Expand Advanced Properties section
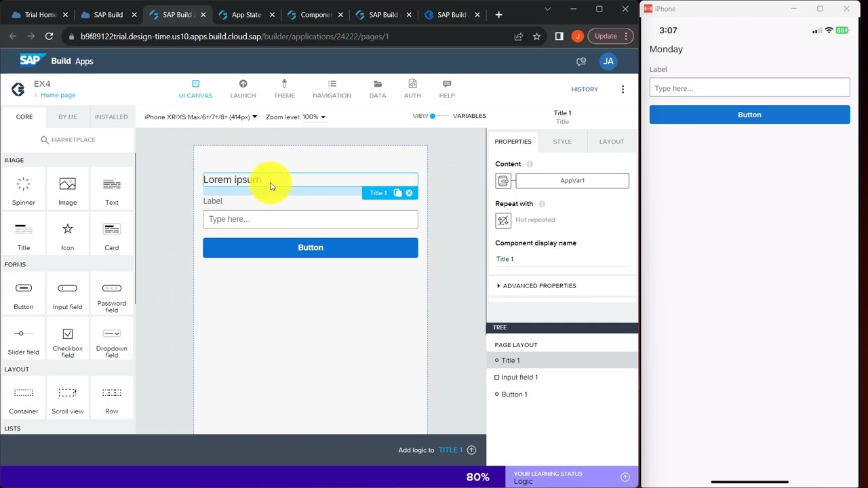The image size is (868, 488). tap(536, 285)
